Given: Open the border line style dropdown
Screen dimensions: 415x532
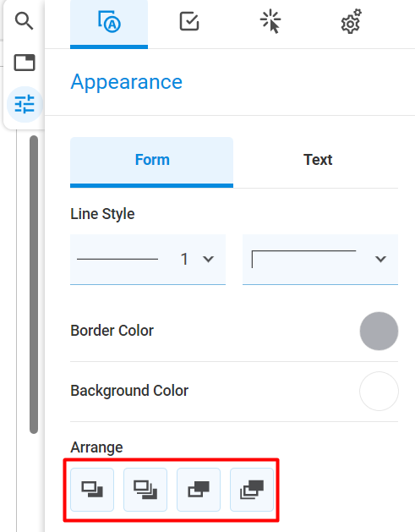Looking at the screenshot, I should (x=320, y=259).
